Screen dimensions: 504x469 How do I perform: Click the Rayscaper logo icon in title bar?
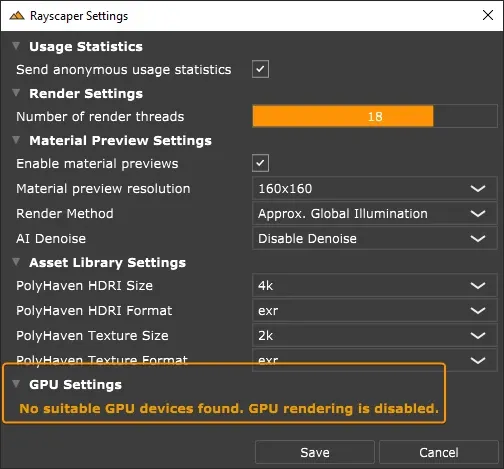point(17,16)
